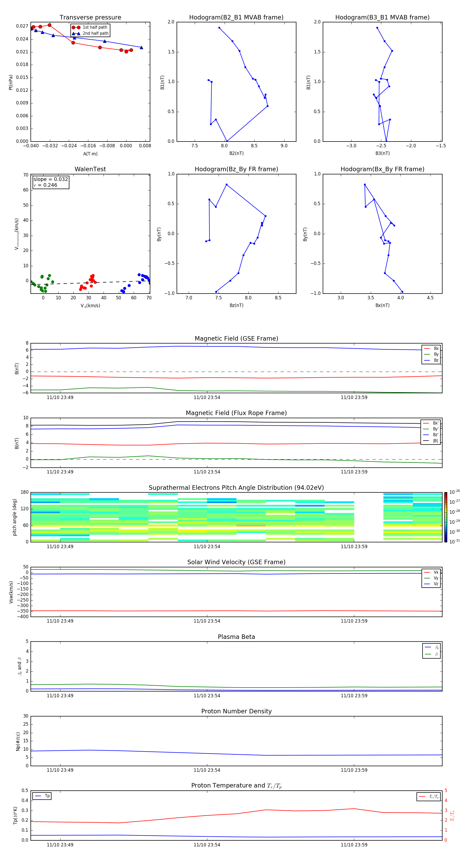Click the 'Transverse pressure' plot title
473x868 pixels.
(90, 18)
